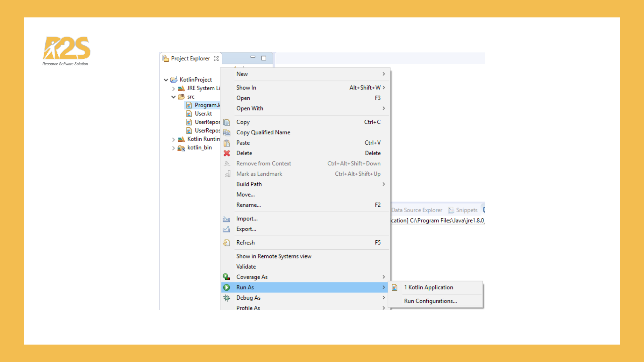Click the Export icon

click(x=226, y=229)
